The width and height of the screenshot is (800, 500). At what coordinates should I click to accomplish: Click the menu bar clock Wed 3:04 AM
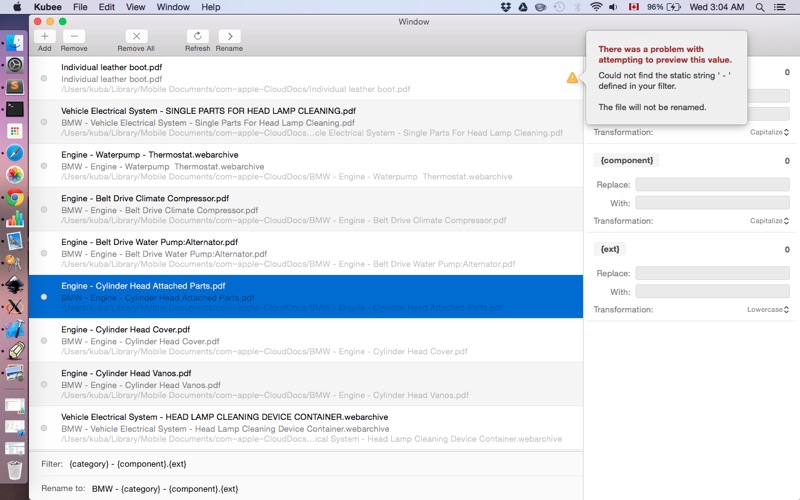(717, 7)
